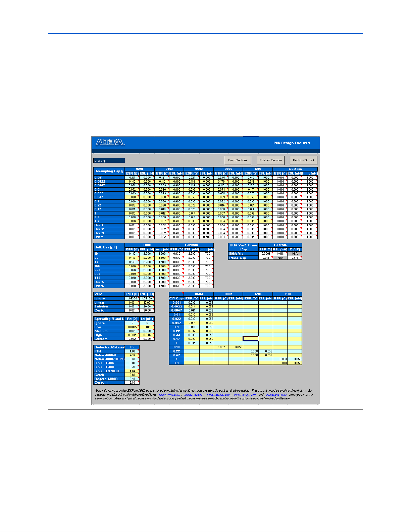
Task: Click the Restore Custom button
Action: pyautogui.click(x=270, y=160)
